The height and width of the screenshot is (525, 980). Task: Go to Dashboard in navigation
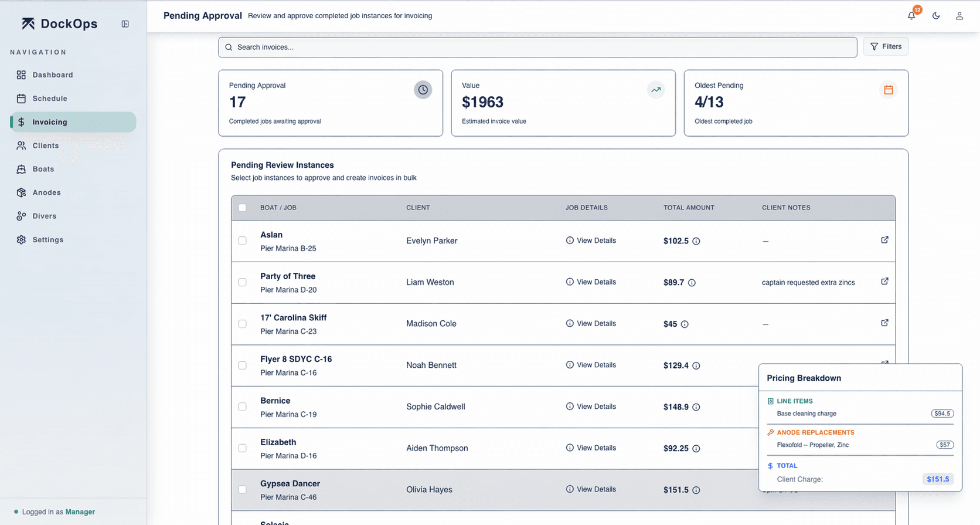tap(73, 75)
